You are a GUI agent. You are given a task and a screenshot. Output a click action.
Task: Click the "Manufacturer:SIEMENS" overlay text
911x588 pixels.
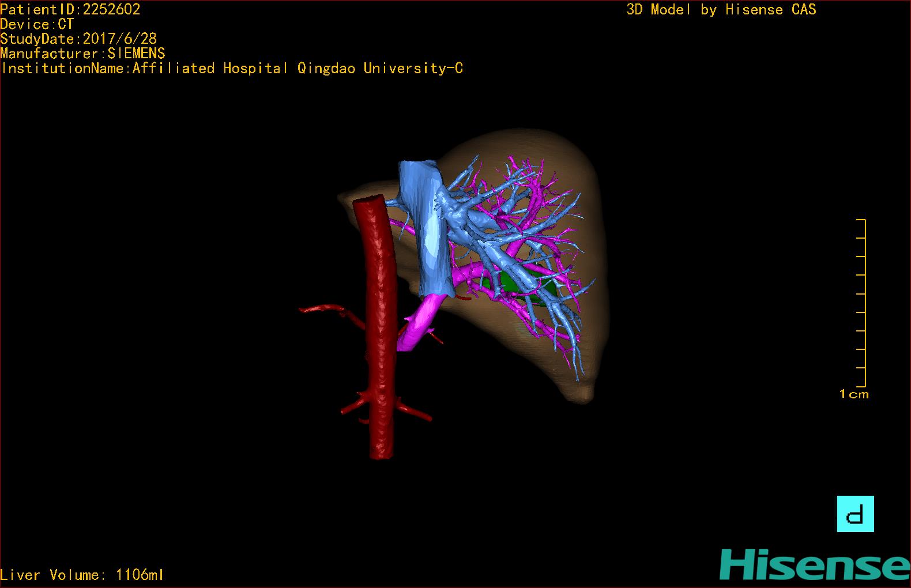tap(83, 54)
